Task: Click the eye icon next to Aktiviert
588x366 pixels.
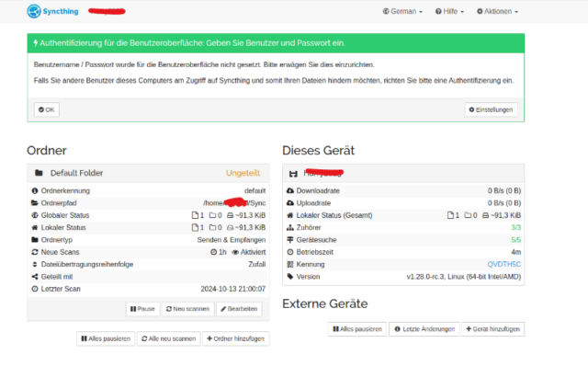Action: point(235,252)
